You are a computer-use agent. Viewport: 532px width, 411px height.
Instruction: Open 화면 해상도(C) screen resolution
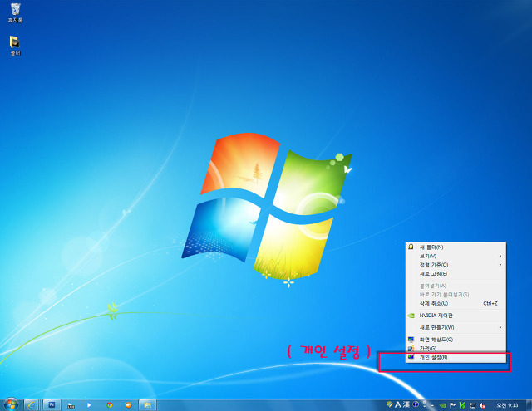coord(456,340)
